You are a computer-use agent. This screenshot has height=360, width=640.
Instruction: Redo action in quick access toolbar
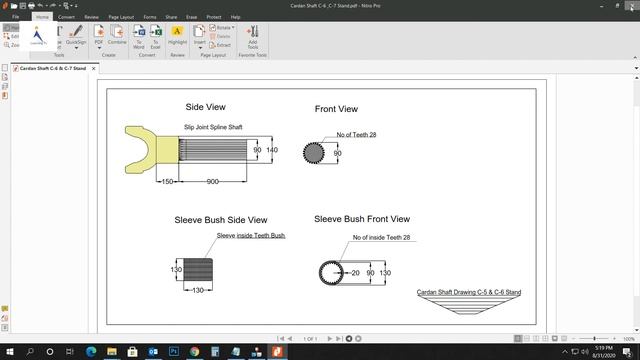53,6
